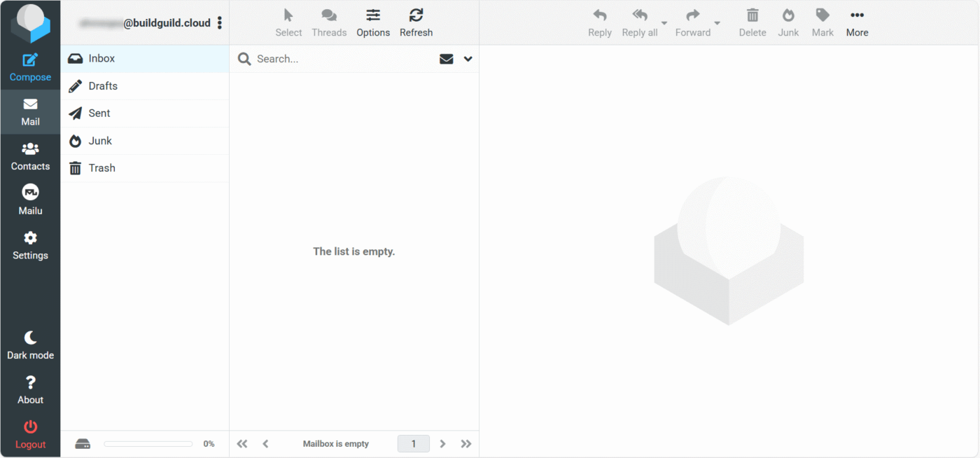
Task: Open the account three-dot menu
Action: pos(220,23)
